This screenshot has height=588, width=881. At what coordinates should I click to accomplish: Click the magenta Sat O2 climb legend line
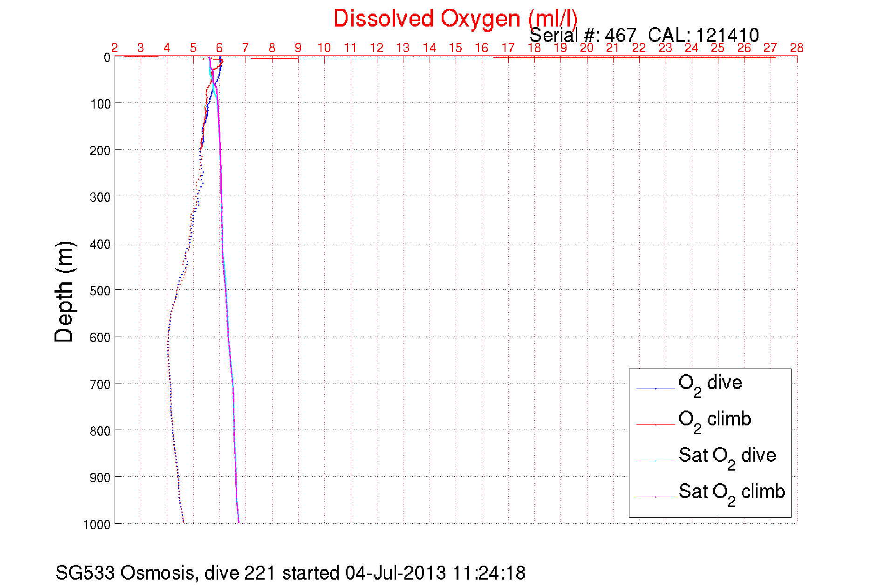click(656, 497)
